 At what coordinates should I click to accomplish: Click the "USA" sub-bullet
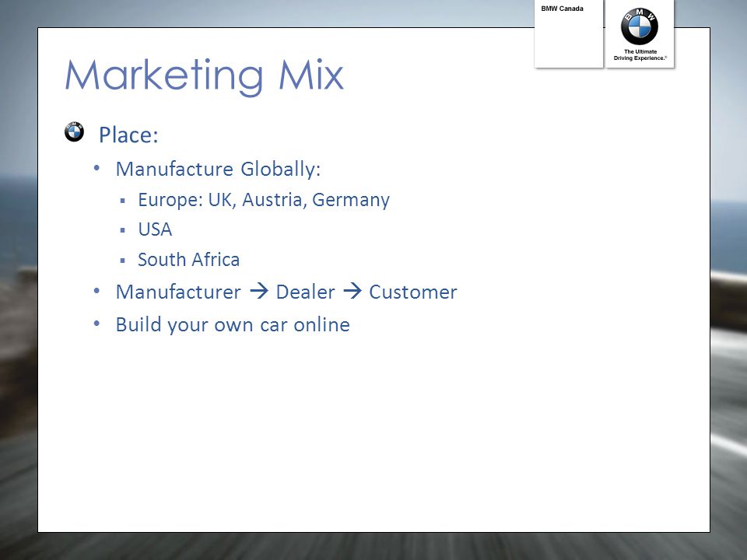point(155,229)
